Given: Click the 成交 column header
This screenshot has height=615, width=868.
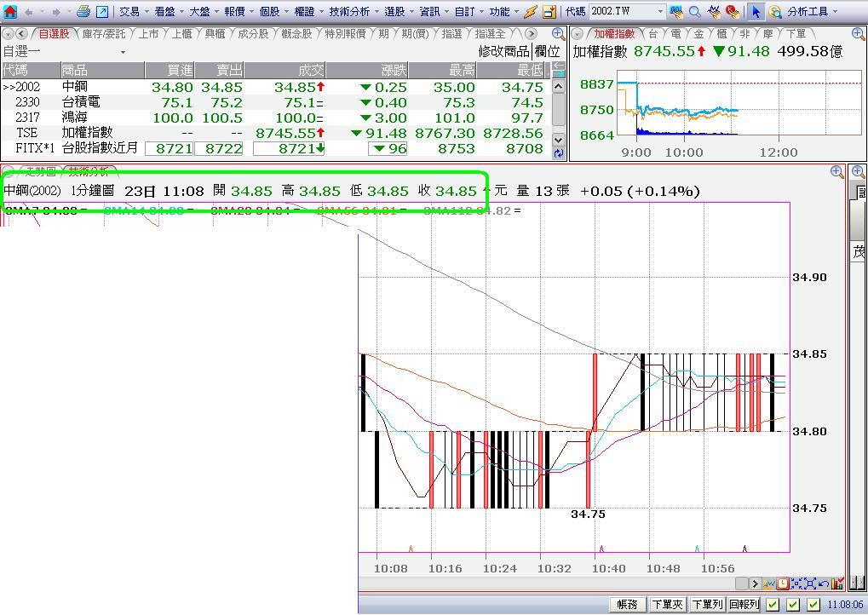Looking at the screenshot, I should coord(285,71).
